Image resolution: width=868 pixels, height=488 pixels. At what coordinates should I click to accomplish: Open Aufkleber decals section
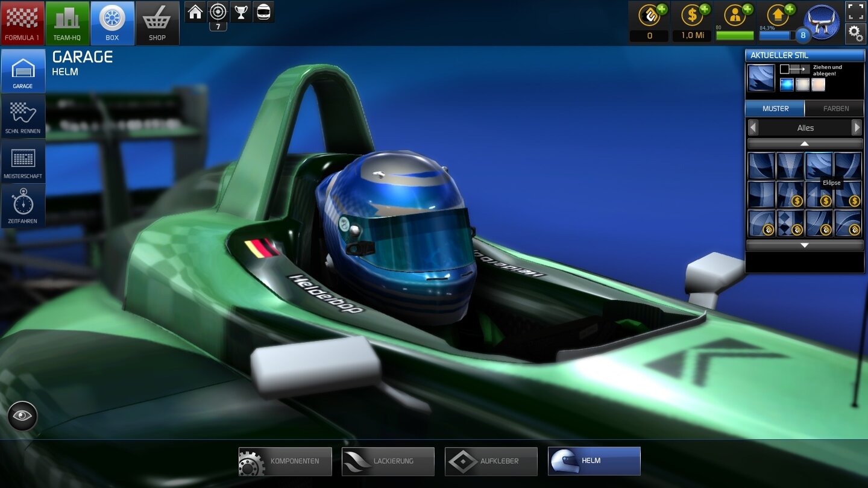click(x=491, y=461)
